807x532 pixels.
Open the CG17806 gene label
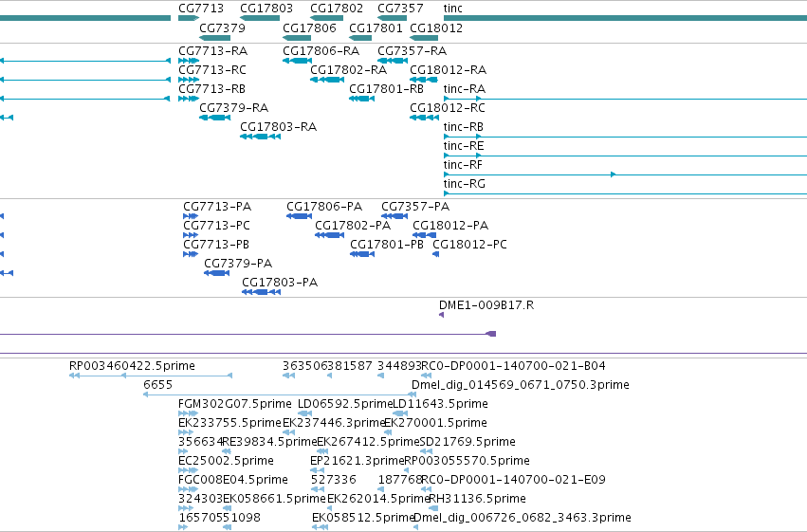coord(309,28)
